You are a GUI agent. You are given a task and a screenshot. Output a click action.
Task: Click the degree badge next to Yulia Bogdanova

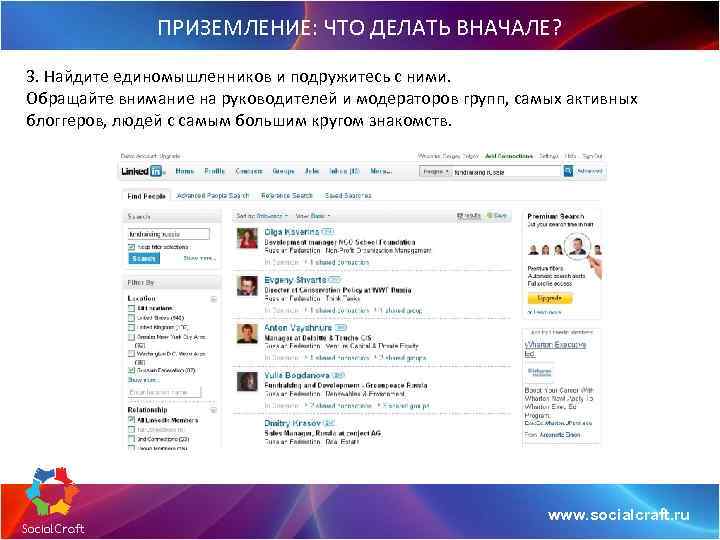pos(338,375)
